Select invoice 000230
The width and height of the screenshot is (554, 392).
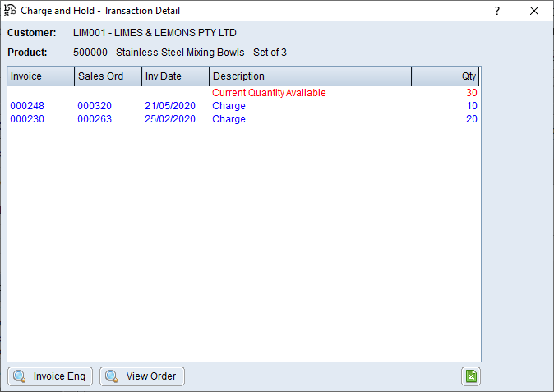pos(26,119)
